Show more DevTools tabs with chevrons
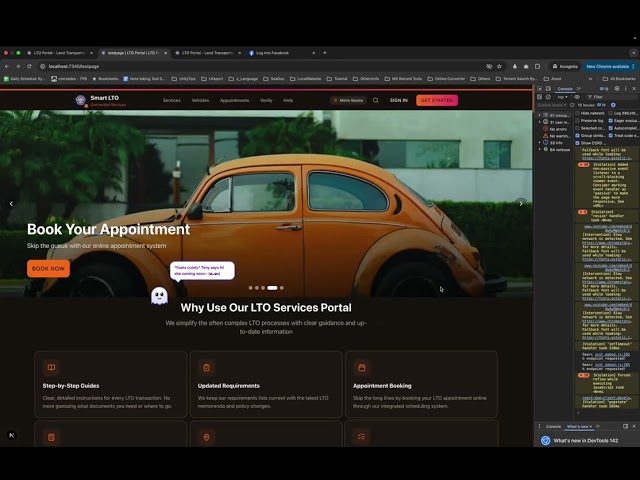Image resolution: width=640 pixels, height=480 pixels. [578, 89]
